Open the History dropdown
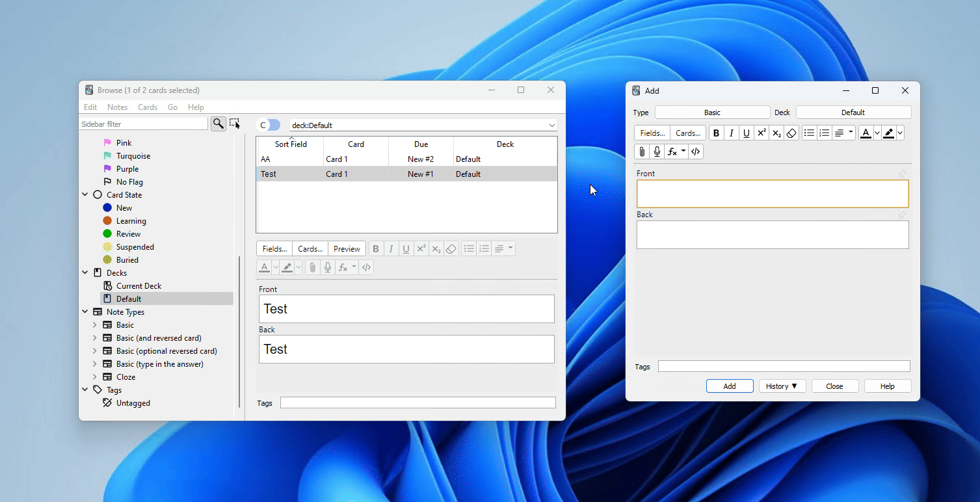Screen dimensions: 980x502 pyautogui.click(x=782, y=386)
